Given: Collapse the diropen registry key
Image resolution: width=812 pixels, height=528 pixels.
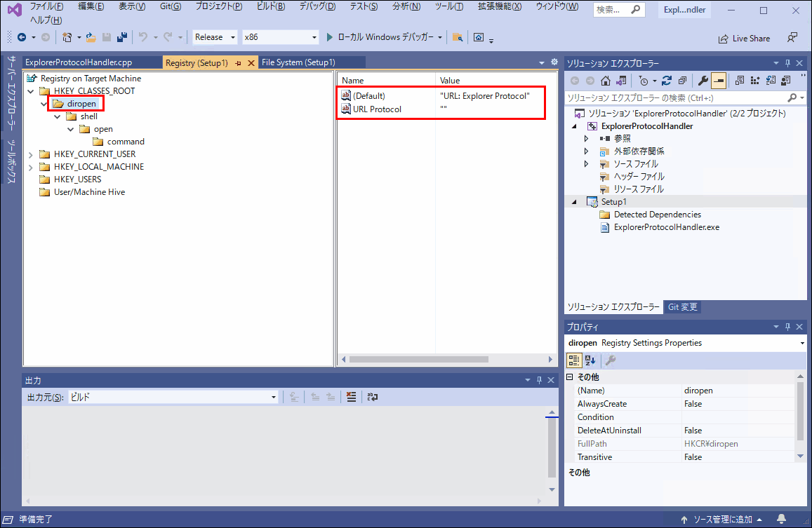Looking at the screenshot, I should click(x=44, y=104).
